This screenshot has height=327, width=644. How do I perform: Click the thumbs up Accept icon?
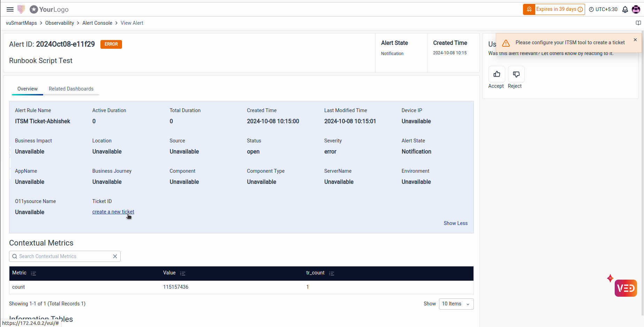tap(497, 74)
